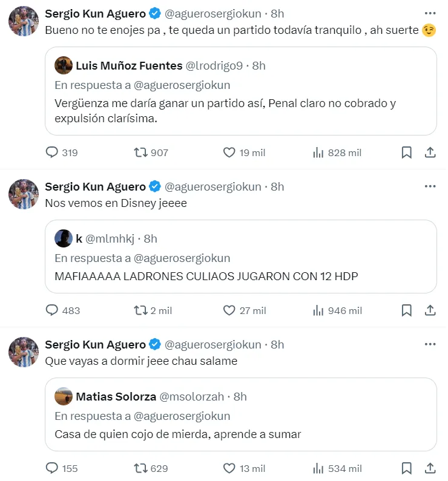448x481 pixels.
Task: Open more options on first tweet
Action: pos(430,13)
